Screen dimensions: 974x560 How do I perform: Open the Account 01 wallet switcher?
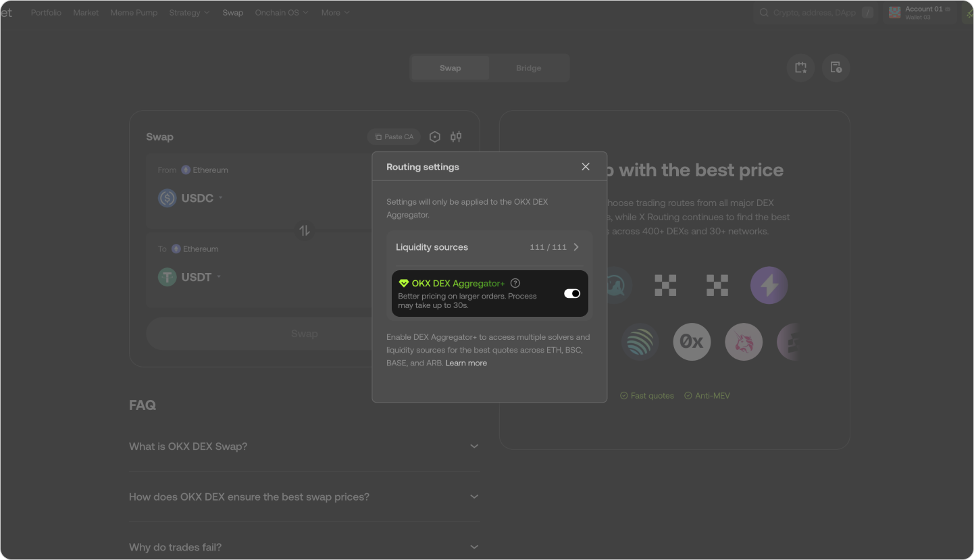pos(920,13)
